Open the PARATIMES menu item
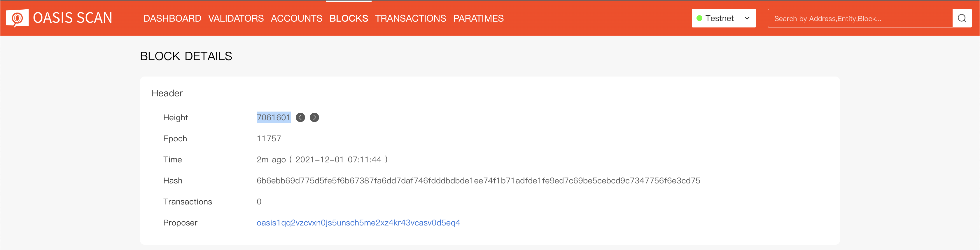 tap(479, 18)
